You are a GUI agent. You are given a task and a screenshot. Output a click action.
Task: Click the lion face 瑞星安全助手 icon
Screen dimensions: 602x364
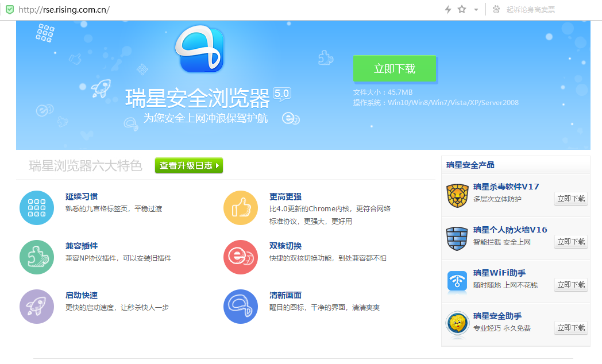pos(457,324)
